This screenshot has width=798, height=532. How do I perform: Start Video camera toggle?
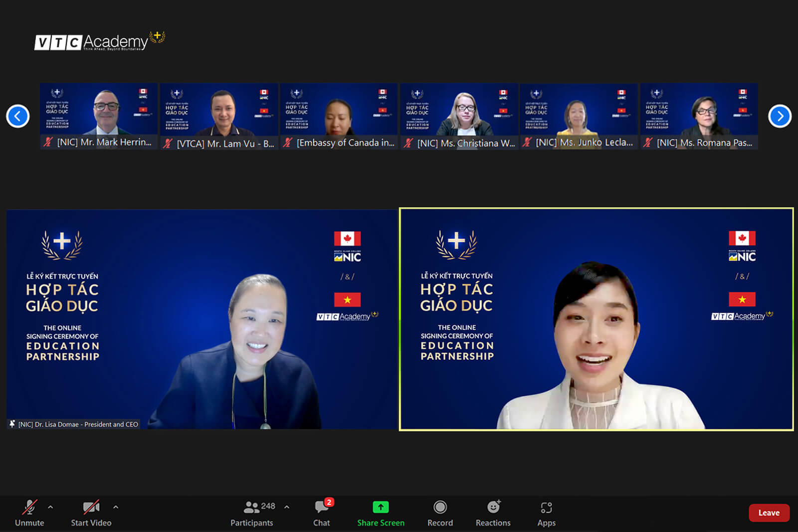[x=91, y=513]
